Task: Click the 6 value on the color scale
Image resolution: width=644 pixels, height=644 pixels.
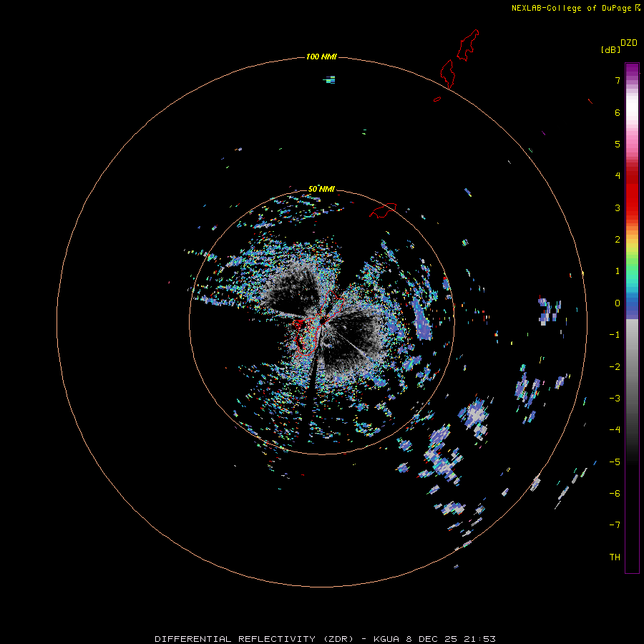Action: point(617,112)
